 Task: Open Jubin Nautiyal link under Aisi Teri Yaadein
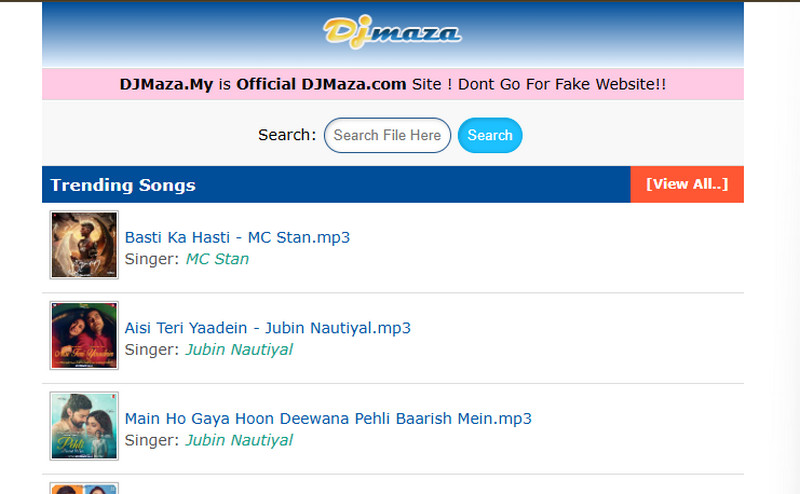pos(239,350)
